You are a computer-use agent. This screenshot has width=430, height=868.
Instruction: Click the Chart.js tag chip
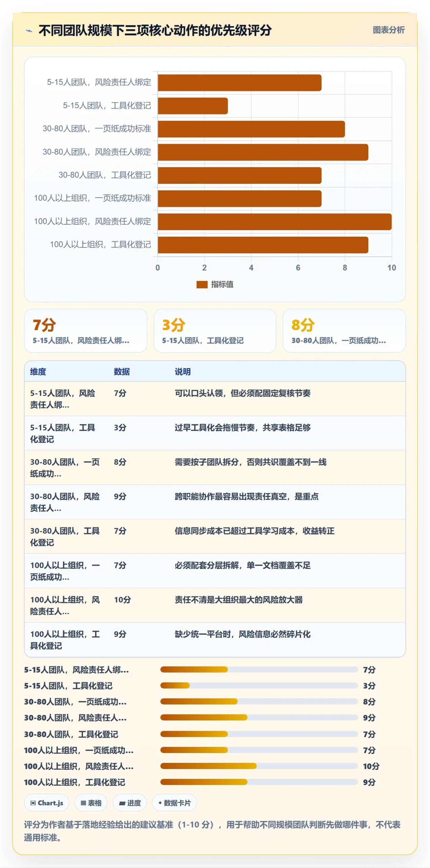tap(47, 802)
